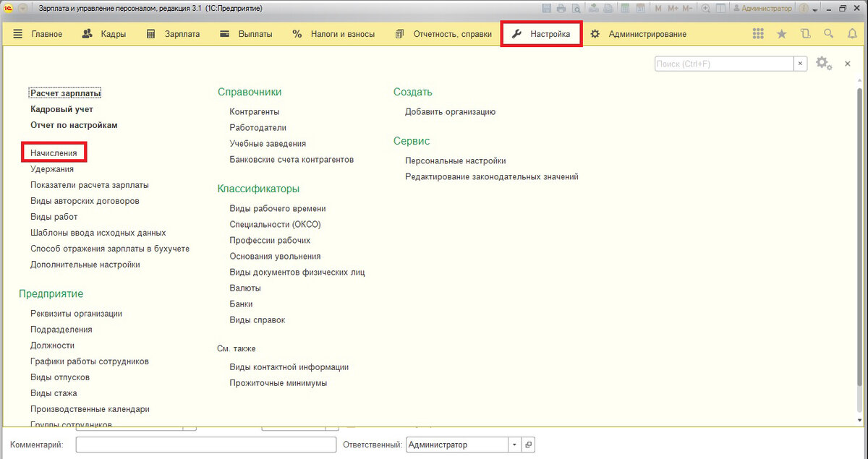
Task: Expand the Ответственный dropdown arrow
Action: (514, 445)
